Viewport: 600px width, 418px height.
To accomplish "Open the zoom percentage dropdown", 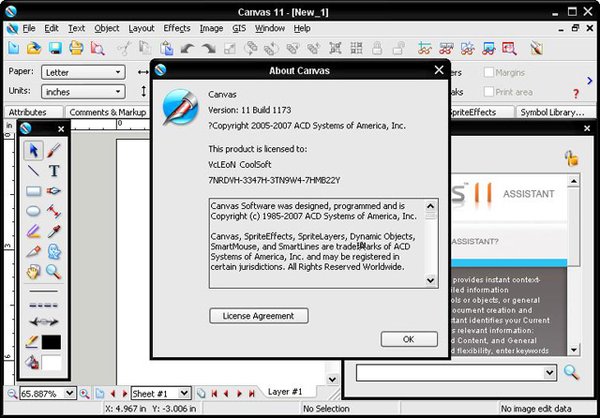I will (71, 394).
